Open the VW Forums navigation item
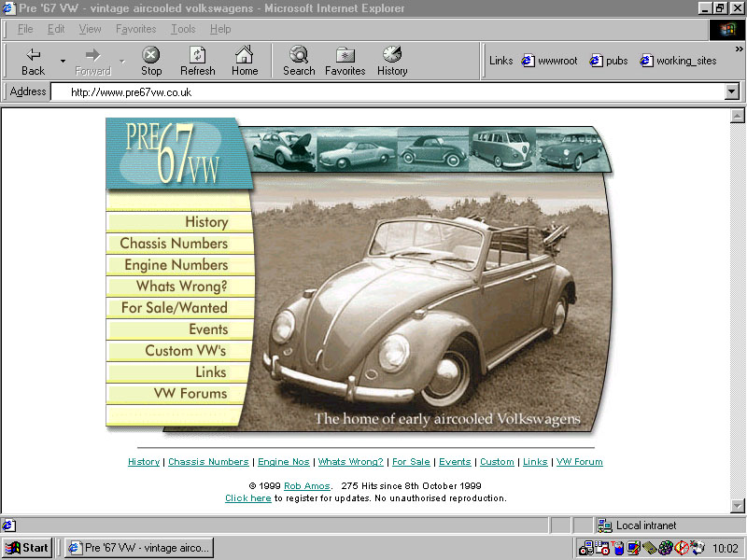This screenshot has height=560, width=747. (x=190, y=393)
